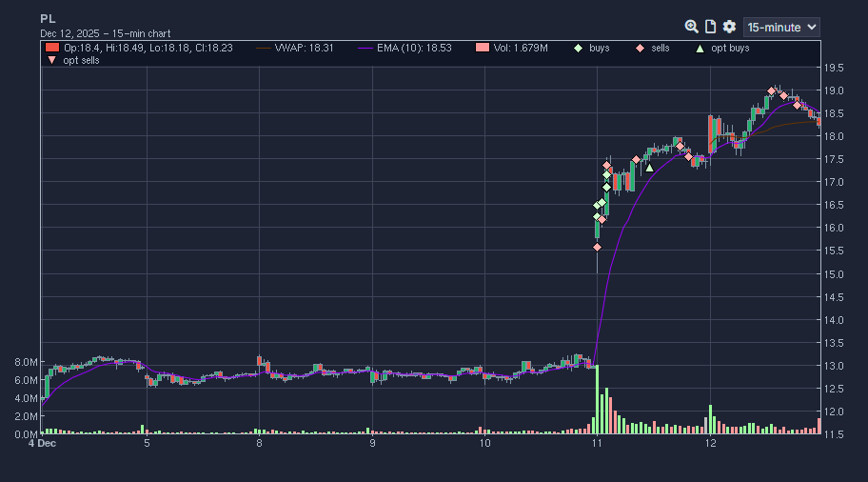Screen dimensions: 868x482
Task: Click the green buys diamond legend icon
Action: pos(578,49)
